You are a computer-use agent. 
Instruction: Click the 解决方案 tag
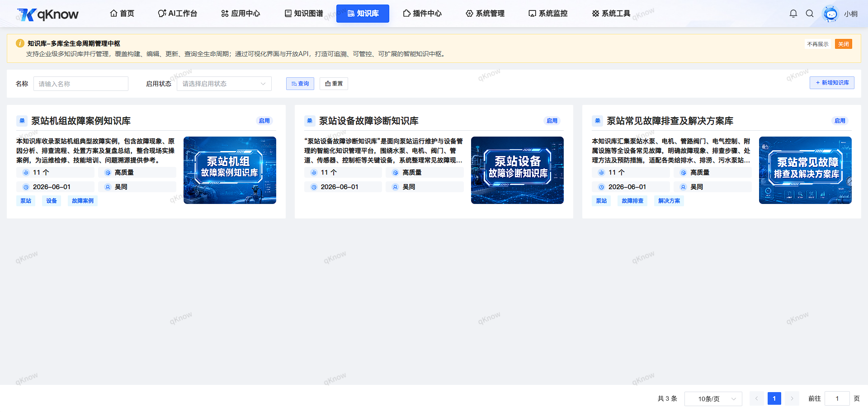[x=669, y=201]
